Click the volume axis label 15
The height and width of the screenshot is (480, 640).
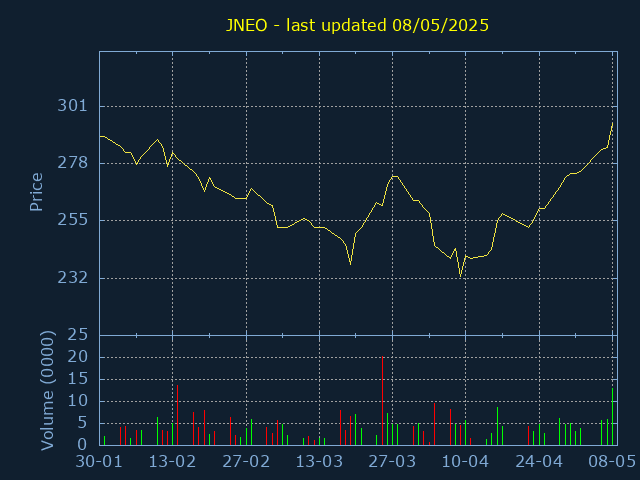click(78, 380)
